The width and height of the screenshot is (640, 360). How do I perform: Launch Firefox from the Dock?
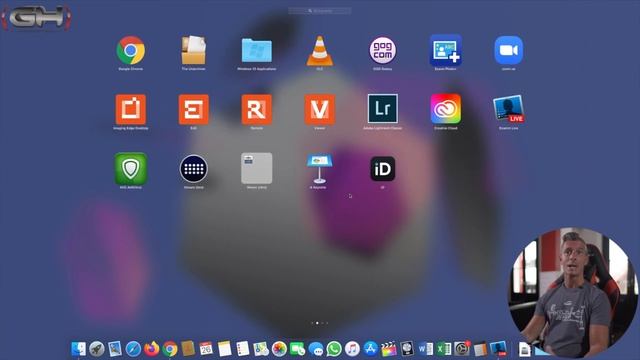[151, 349]
